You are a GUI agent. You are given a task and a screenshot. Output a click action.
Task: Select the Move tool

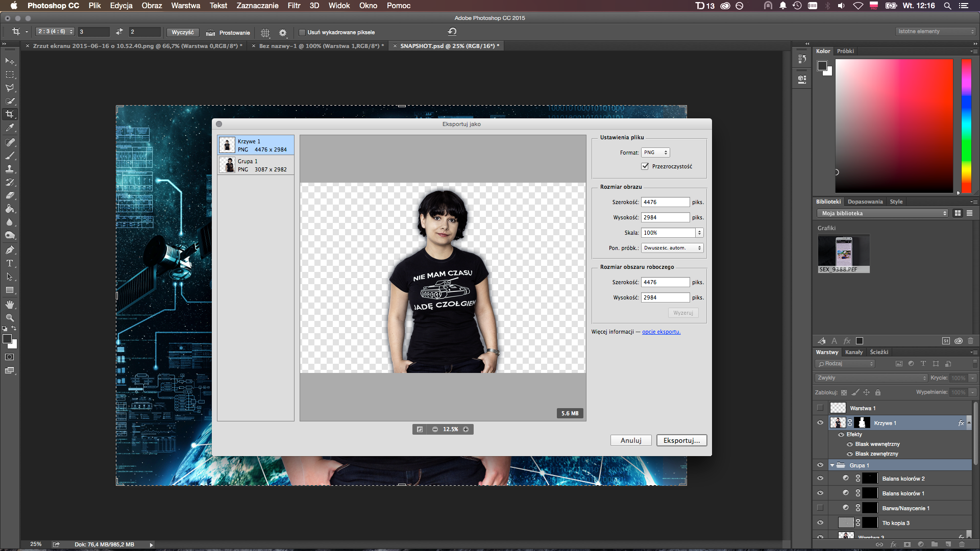(x=10, y=61)
